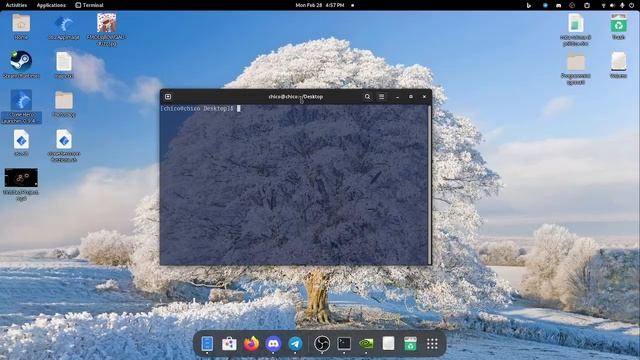Launch Firefox from the dock
This screenshot has width=640, height=360.
(251, 344)
